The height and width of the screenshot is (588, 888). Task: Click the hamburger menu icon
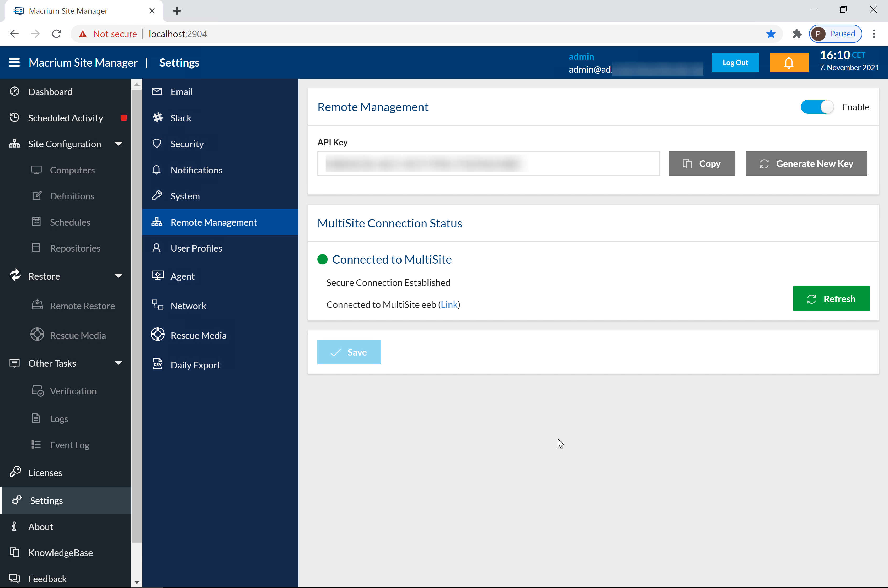14,62
